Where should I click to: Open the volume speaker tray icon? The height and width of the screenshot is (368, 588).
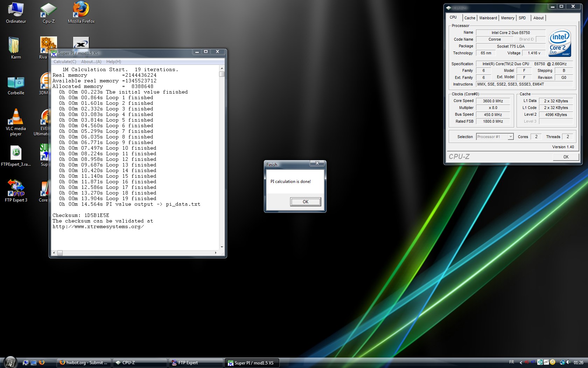[x=568, y=362]
